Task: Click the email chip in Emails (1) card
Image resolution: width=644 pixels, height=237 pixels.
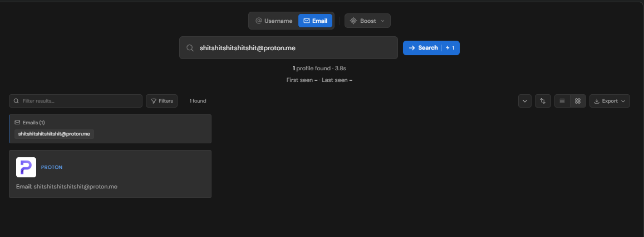Action: pyautogui.click(x=54, y=134)
